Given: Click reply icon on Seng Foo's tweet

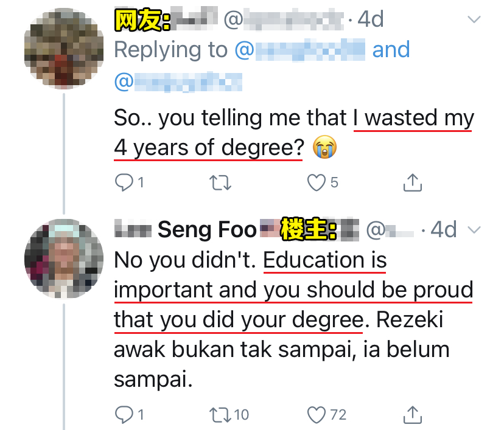Looking at the screenshot, I should pos(124,415).
